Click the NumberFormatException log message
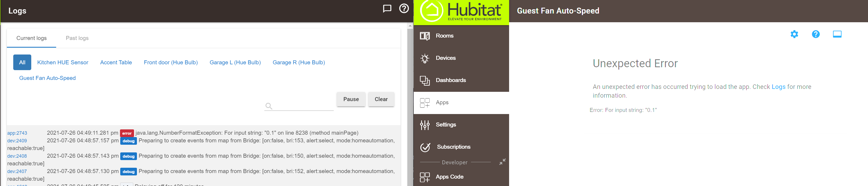The image size is (868, 186). (247, 133)
